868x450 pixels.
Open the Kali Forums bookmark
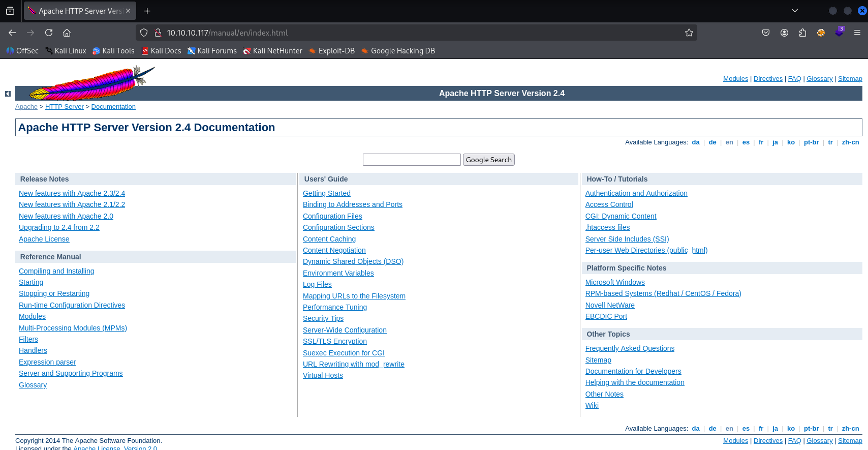(x=212, y=51)
